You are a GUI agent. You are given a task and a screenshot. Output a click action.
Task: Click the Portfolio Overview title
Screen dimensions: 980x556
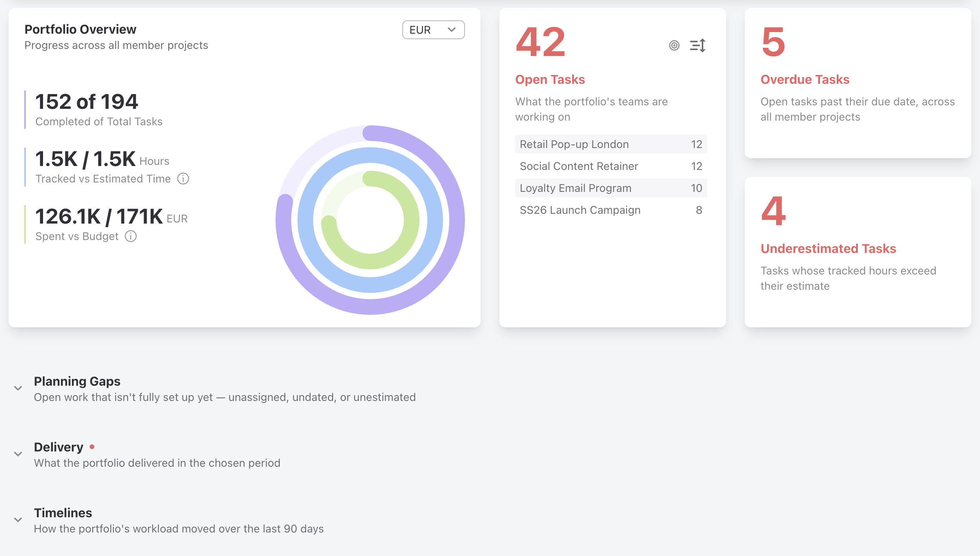[80, 29]
